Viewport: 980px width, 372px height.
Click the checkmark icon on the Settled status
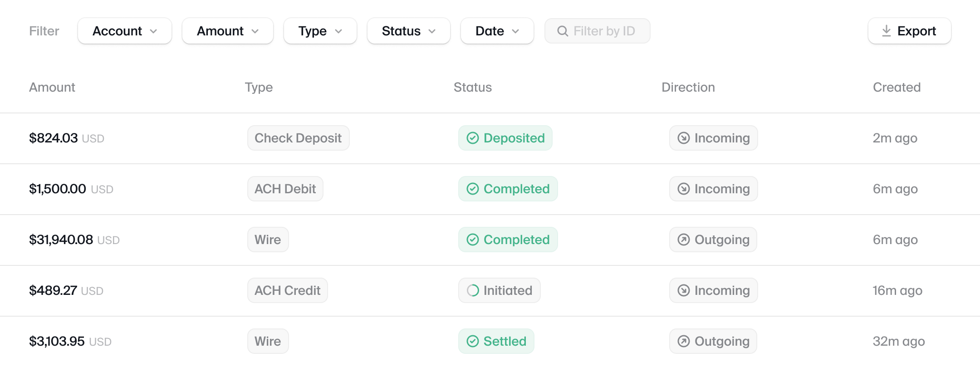473,341
